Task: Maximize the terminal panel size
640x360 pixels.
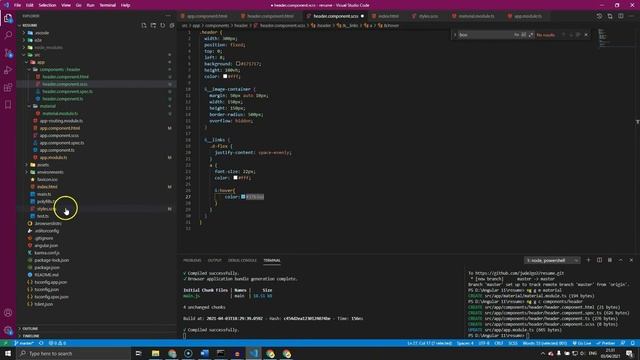Action: click(x=620, y=260)
